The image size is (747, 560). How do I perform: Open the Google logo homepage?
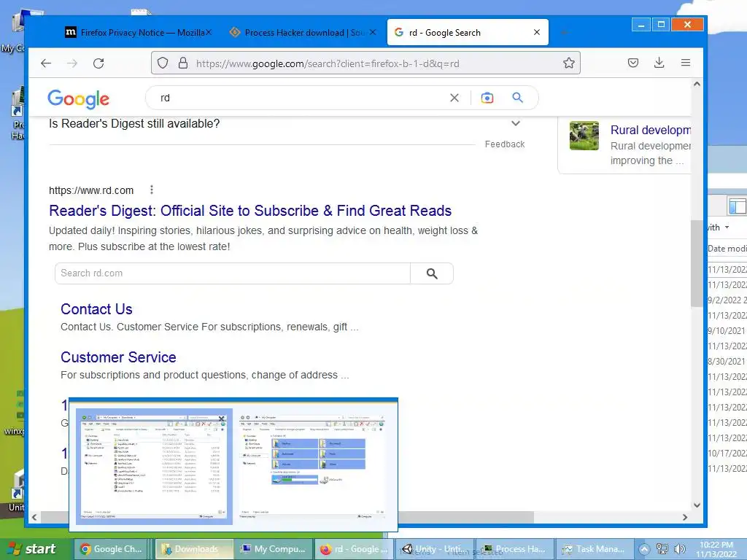coord(79,98)
